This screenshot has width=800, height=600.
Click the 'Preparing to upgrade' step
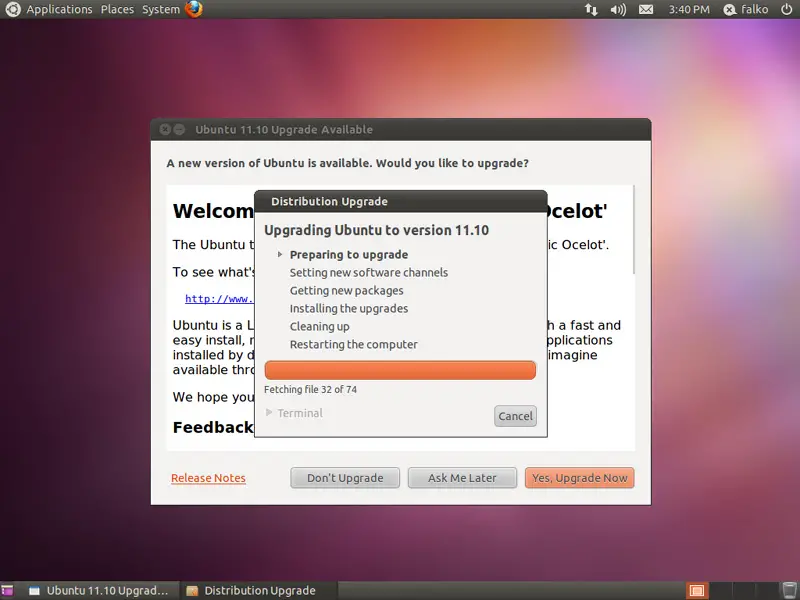coord(349,255)
